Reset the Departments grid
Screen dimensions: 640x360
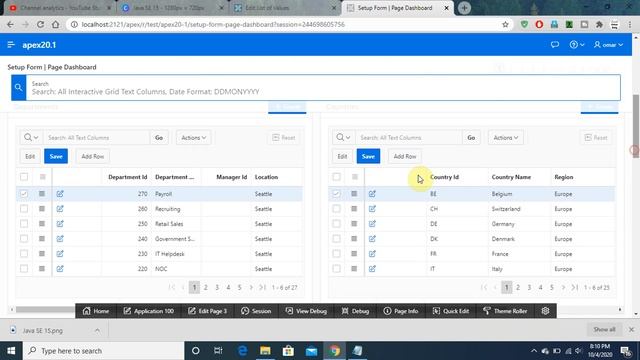284,138
